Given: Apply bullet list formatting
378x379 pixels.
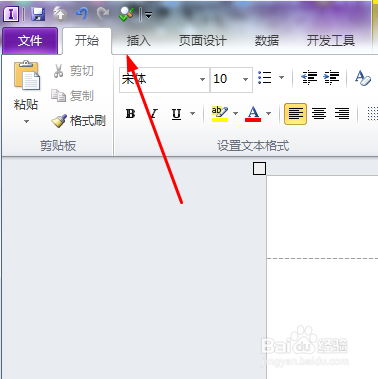Looking at the screenshot, I should [x=265, y=78].
